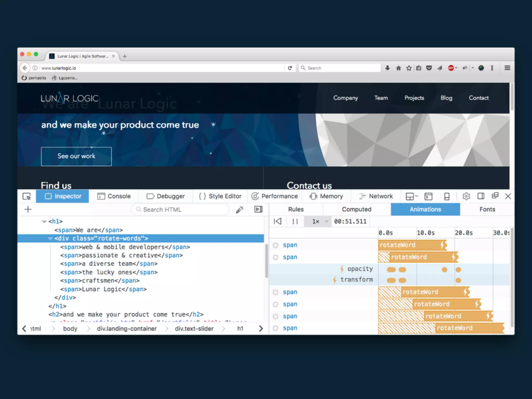
Task: Click the element picker icon in devtools
Action: 27,196
